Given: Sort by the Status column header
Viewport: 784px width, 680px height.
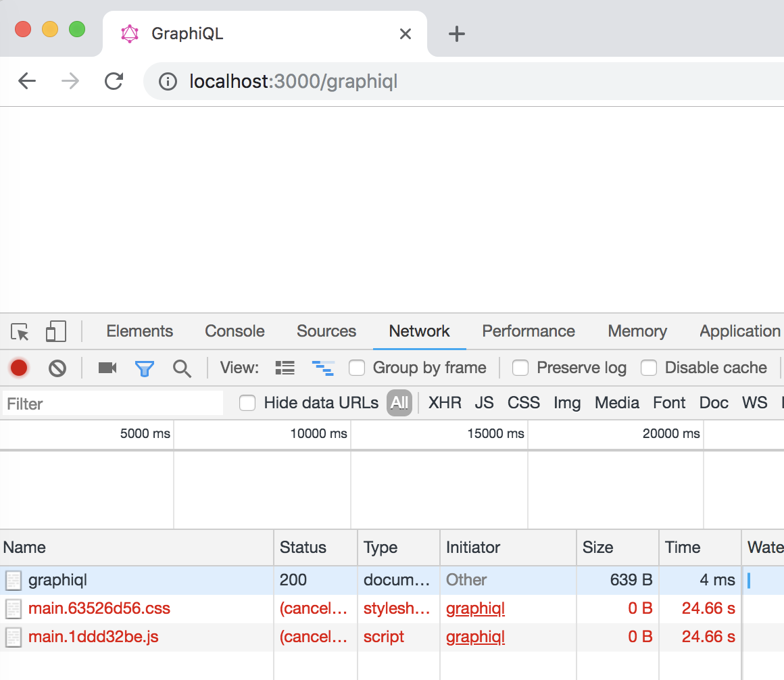Looking at the screenshot, I should [x=316, y=548].
